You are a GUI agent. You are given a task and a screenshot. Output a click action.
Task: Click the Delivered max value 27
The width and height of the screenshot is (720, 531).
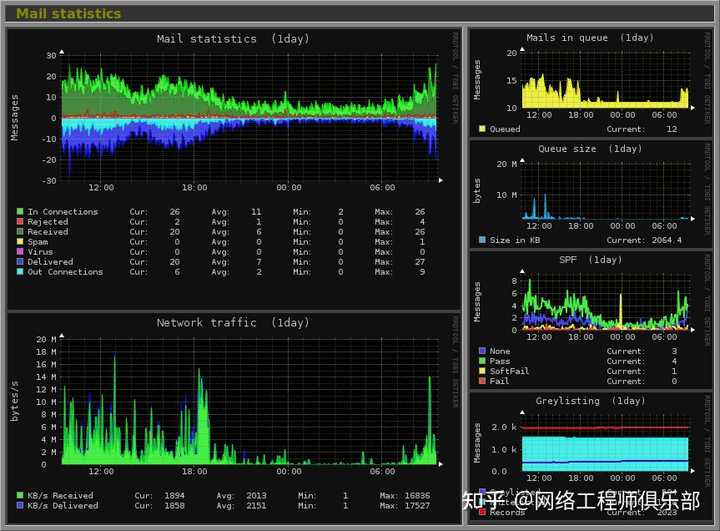420,262
